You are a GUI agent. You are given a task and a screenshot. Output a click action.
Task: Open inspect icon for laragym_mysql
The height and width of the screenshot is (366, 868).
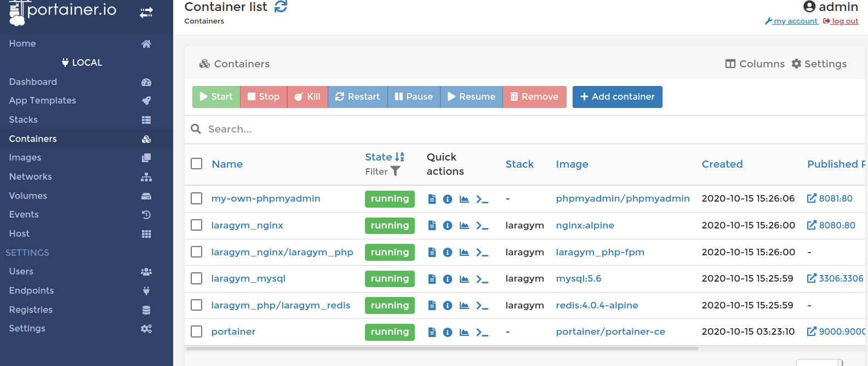coord(448,279)
